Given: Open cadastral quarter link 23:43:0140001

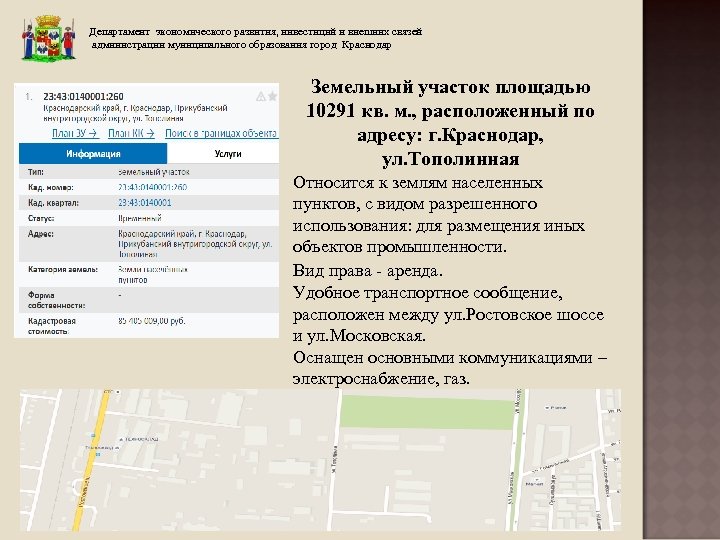Looking at the screenshot, I should [145, 202].
